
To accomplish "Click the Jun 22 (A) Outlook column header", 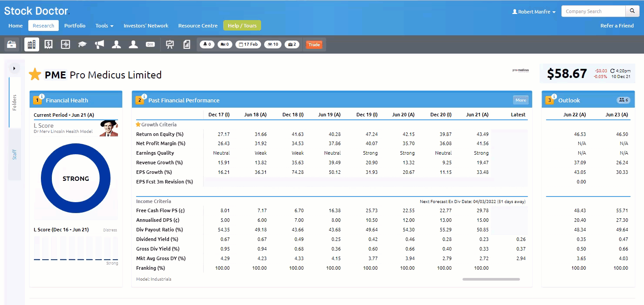I will (x=574, y=115).
